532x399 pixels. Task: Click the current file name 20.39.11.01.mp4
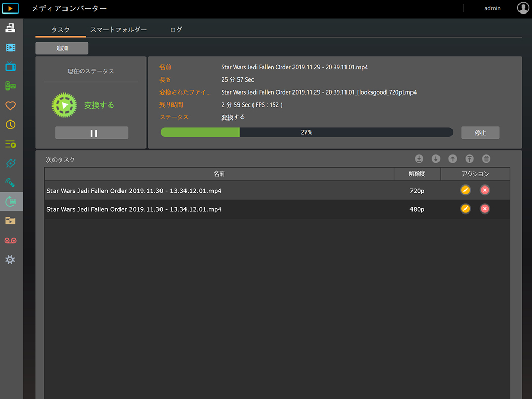coord(295,67)
